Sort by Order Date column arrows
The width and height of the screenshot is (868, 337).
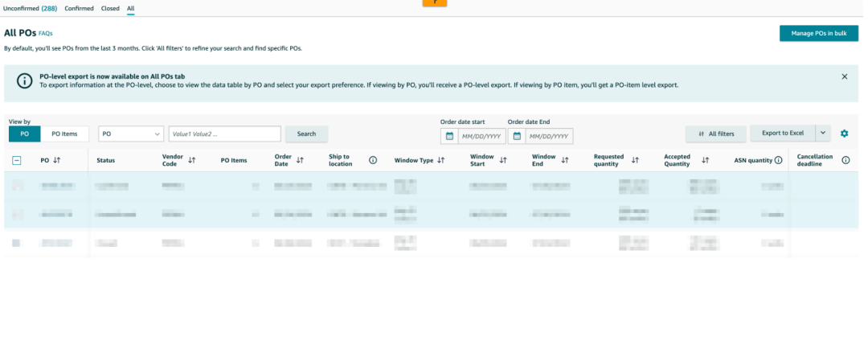coord(300,161)
